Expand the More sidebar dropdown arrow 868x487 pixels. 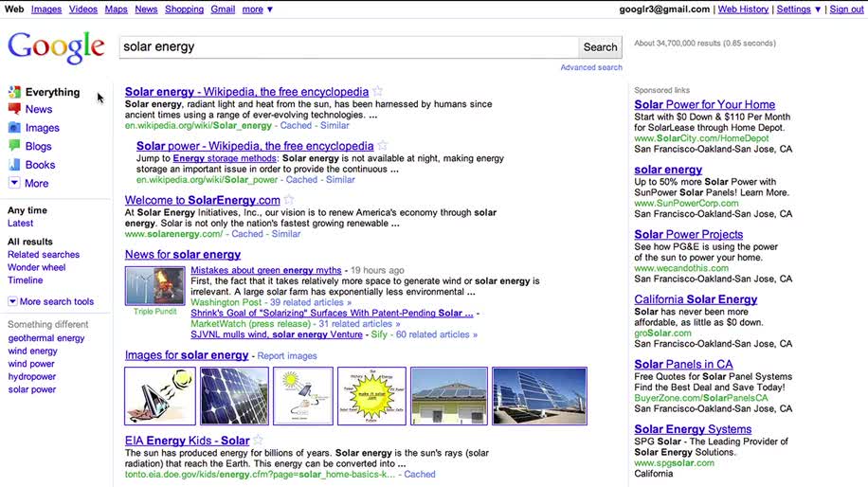point(14,183)
